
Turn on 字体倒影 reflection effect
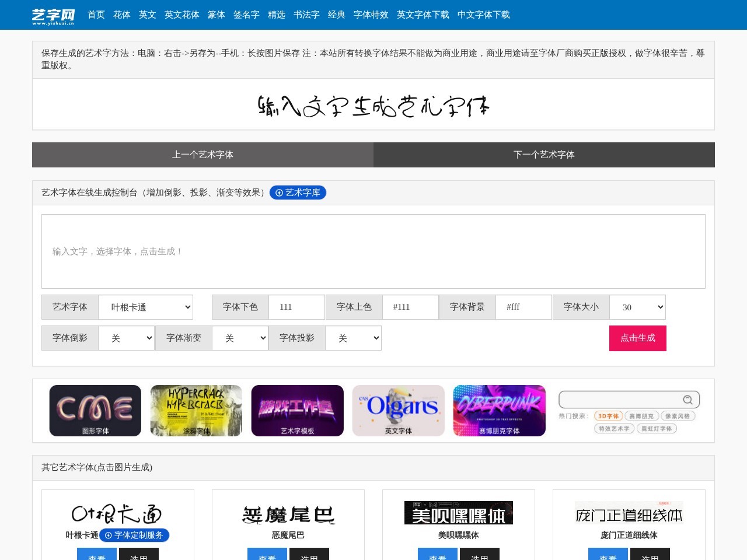click(126, 338)
